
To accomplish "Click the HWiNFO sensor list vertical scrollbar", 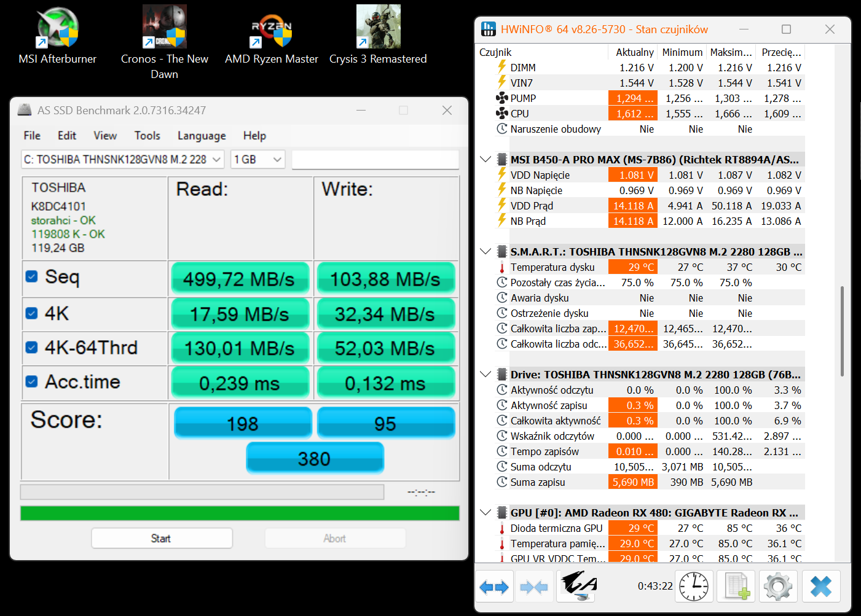I will pyautogui.click(x=842, y=332).
